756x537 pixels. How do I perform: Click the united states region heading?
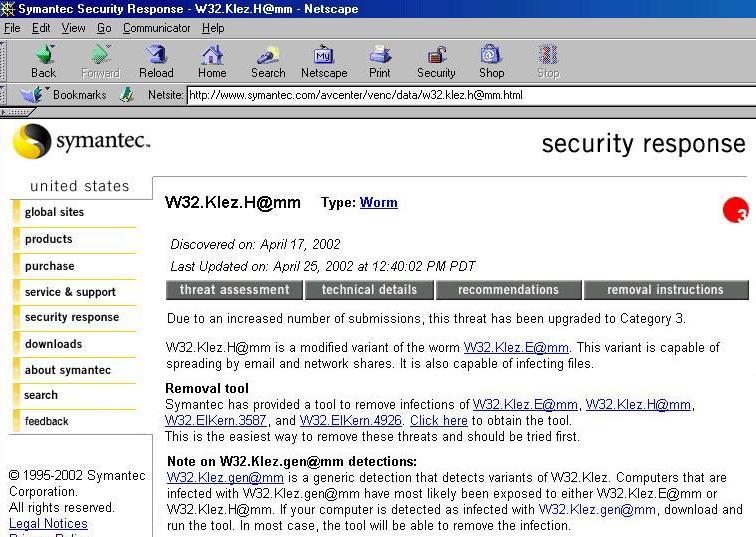tap(80, 186)
